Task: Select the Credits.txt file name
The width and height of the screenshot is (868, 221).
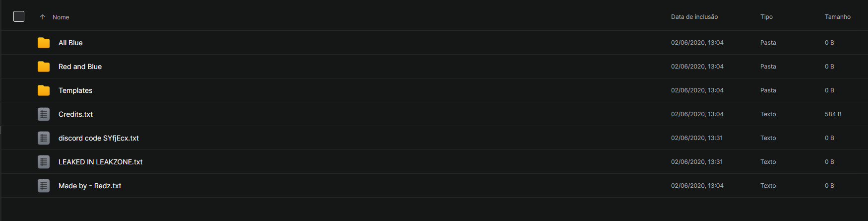Action: (75, 114)
